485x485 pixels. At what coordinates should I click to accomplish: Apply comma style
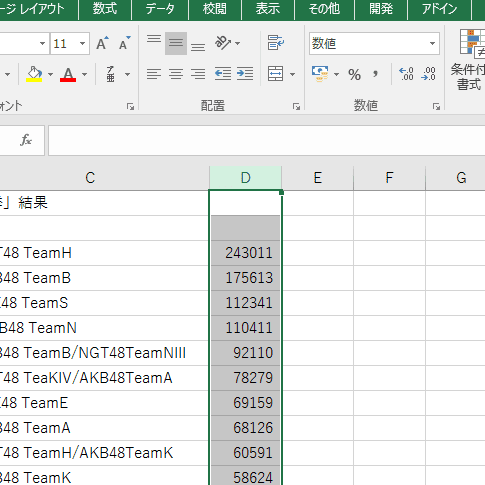pos(375,74)
